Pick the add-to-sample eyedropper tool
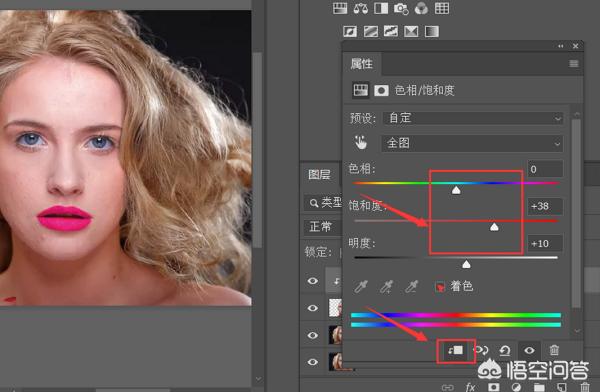The image size is (600, 392). (x=386, y=286)
